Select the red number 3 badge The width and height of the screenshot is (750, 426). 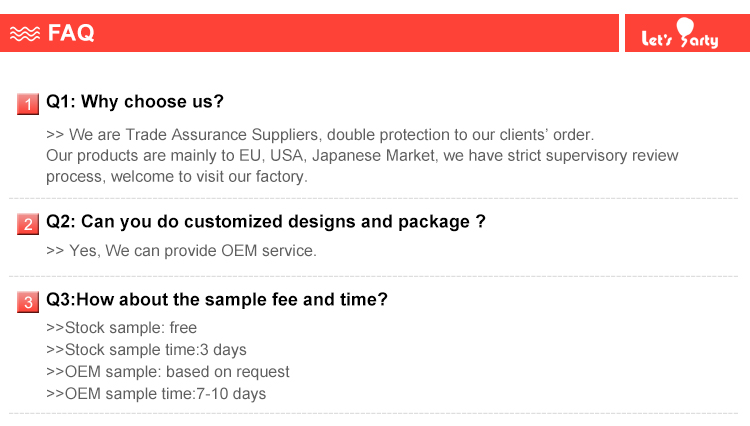[28, 301]
